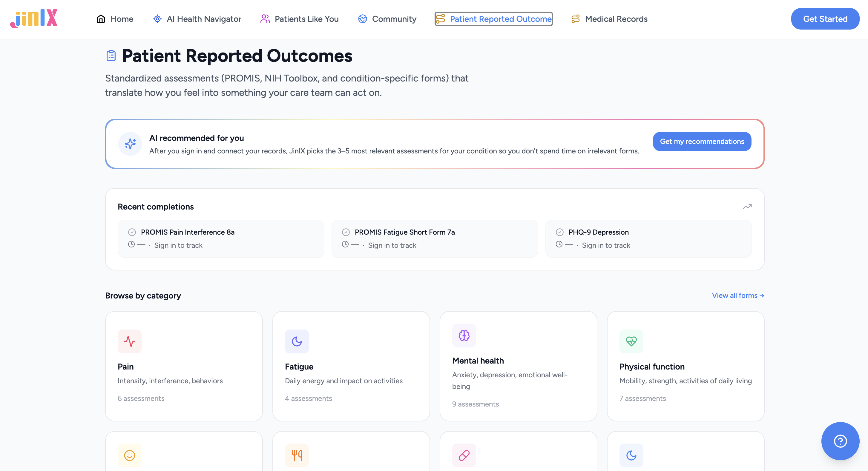Select Patient Reported Outcome menu item

494,19
